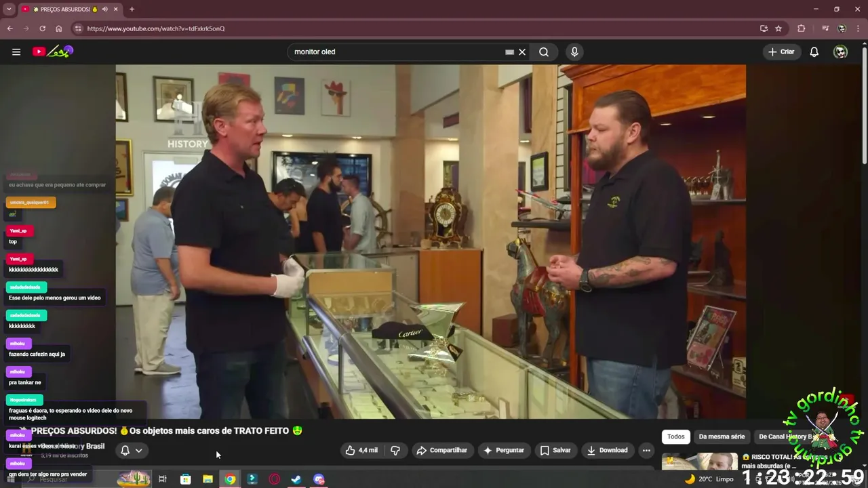View site information icon in address bar
Image resolution: width=868 pixels, height=488 pixels.
[78, 28]
